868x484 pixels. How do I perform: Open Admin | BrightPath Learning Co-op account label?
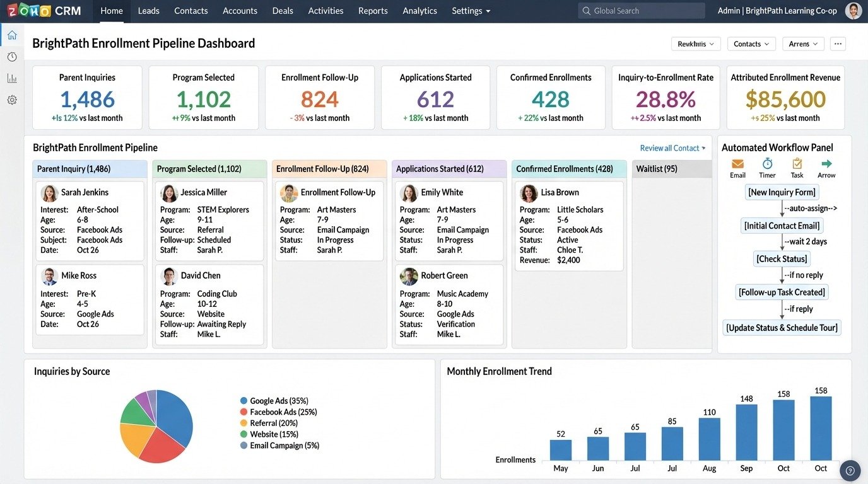777,11
